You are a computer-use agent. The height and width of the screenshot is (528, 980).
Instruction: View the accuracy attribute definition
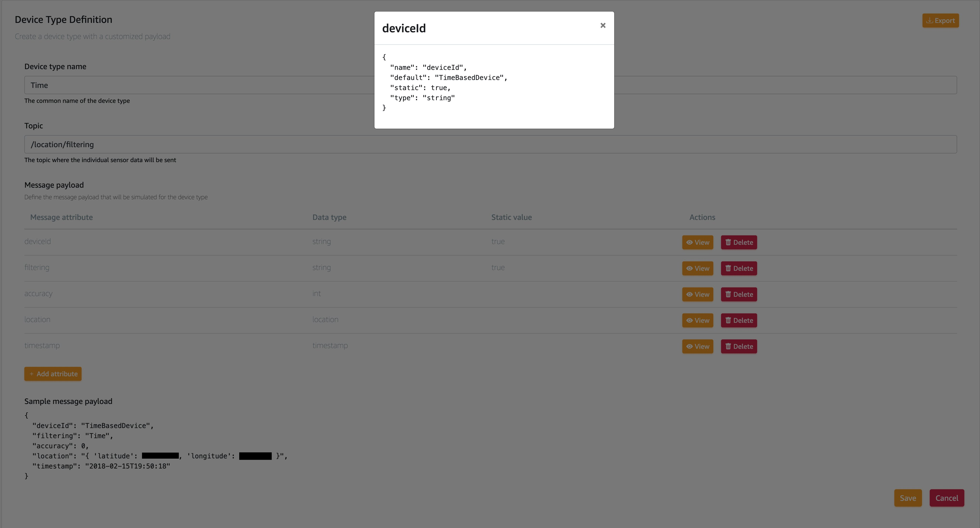(x=697, y=294)
